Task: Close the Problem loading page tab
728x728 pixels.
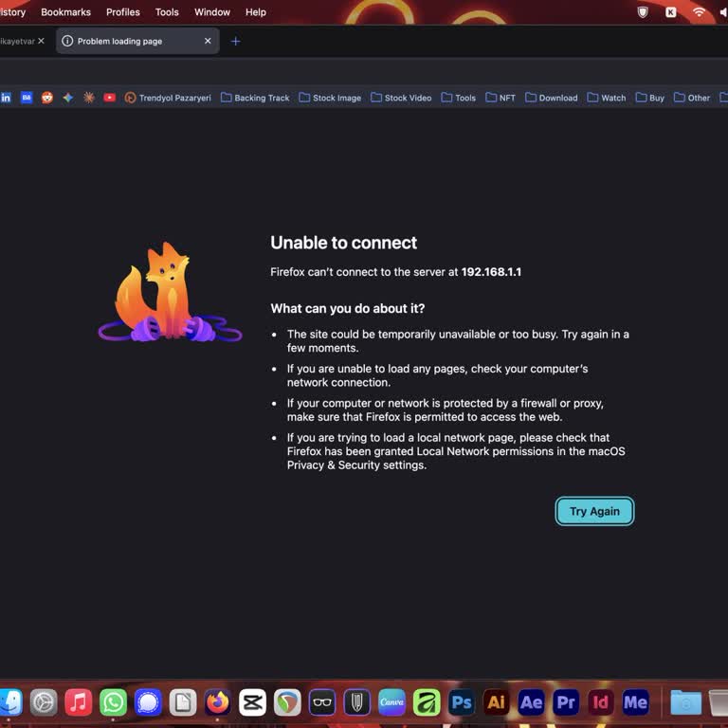Action: pos(208,41)
